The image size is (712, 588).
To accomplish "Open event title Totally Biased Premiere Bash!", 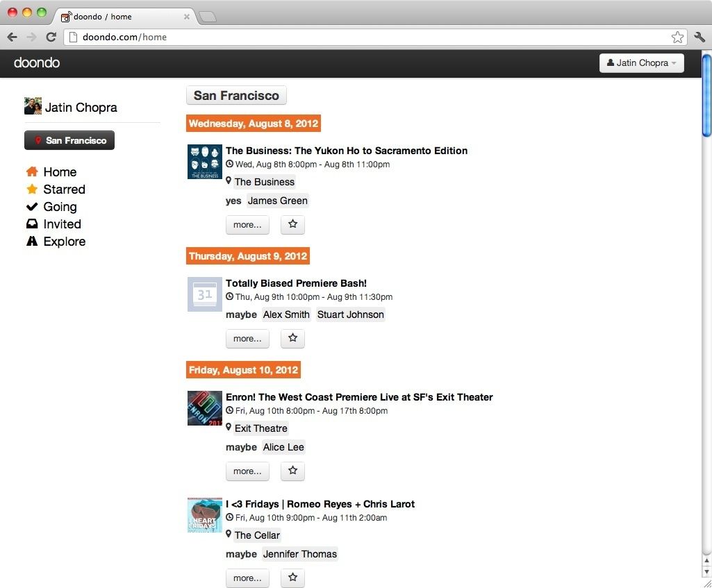I will coord(296,283).
